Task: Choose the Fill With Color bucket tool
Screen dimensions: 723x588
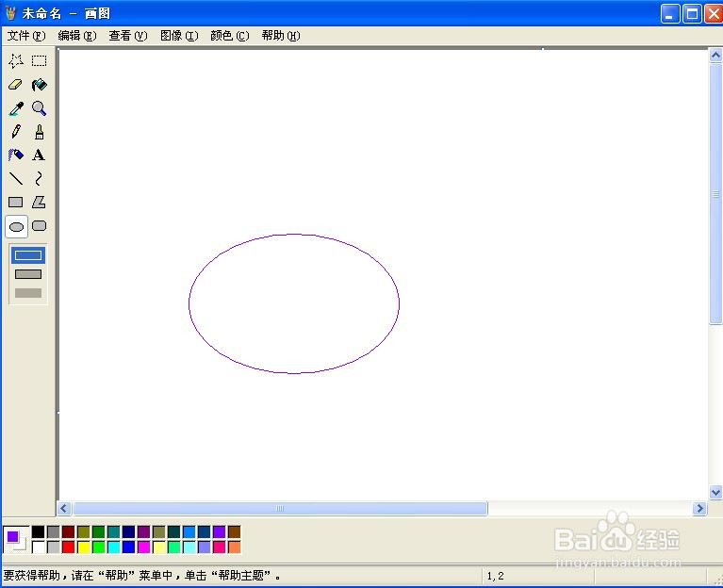Action: (40, 85)
